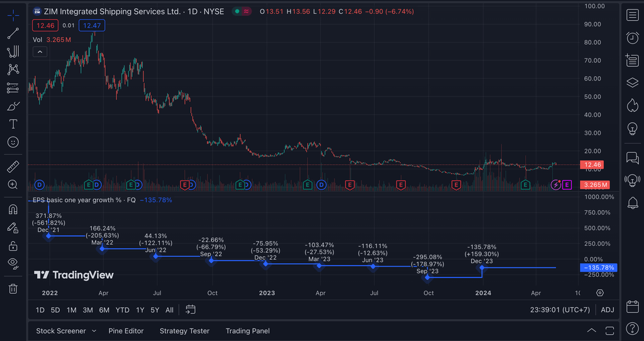Open the Strategy Tester tab
This screenshot has width=644, height=341.
click(x=184, y=331)
